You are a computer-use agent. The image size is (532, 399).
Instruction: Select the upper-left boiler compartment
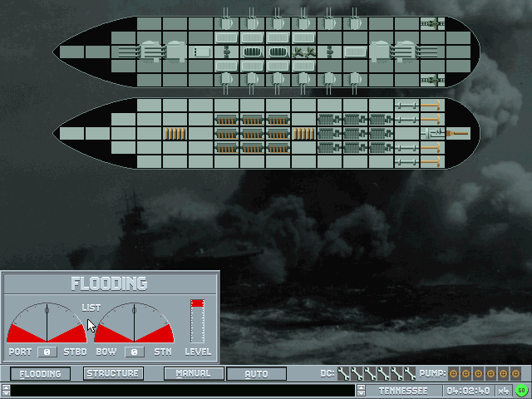(x=226, y=120)
